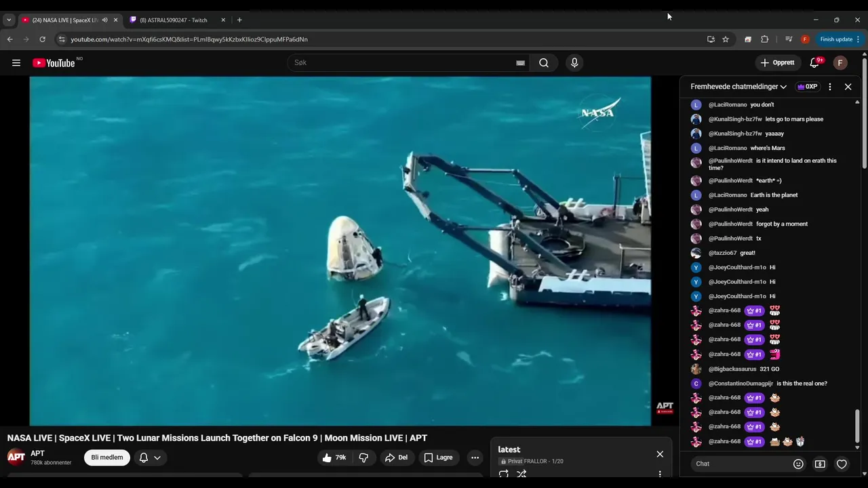Toggle shuffle in latest playlist panel
The height and width of the screenshot is (488, 868).
pos(521,474)
